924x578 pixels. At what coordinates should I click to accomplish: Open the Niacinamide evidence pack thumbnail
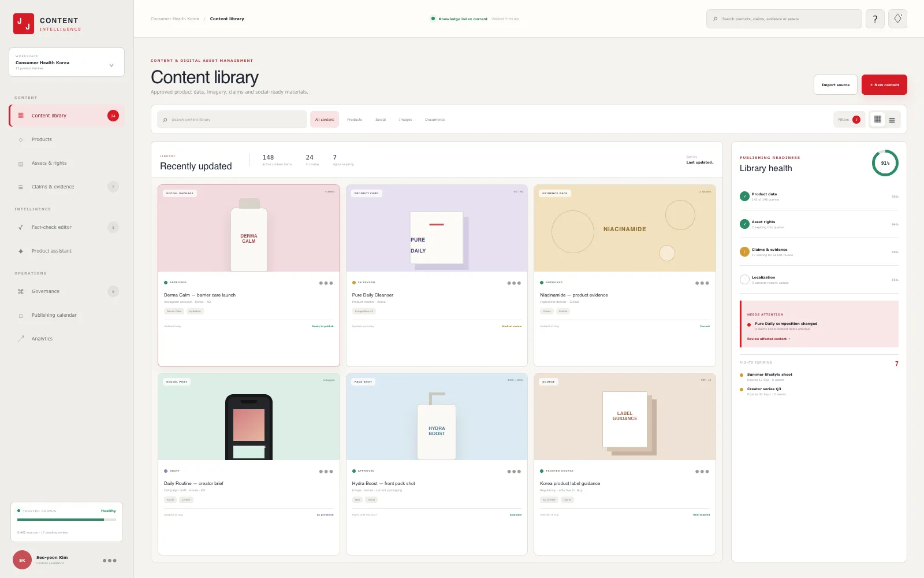(625, 228)
